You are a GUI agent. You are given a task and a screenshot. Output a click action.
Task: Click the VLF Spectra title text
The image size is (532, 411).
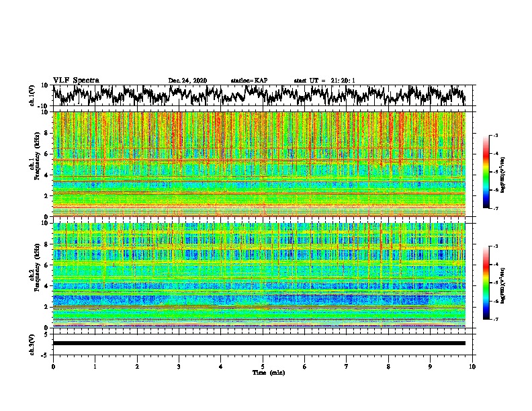[x=76, y=80]
